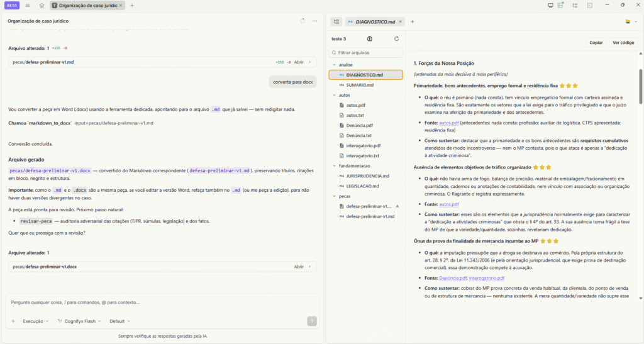The image size is (644, 344).
Task: Click the loading spinner icon in chat header
Action: [x=303, y=21]
